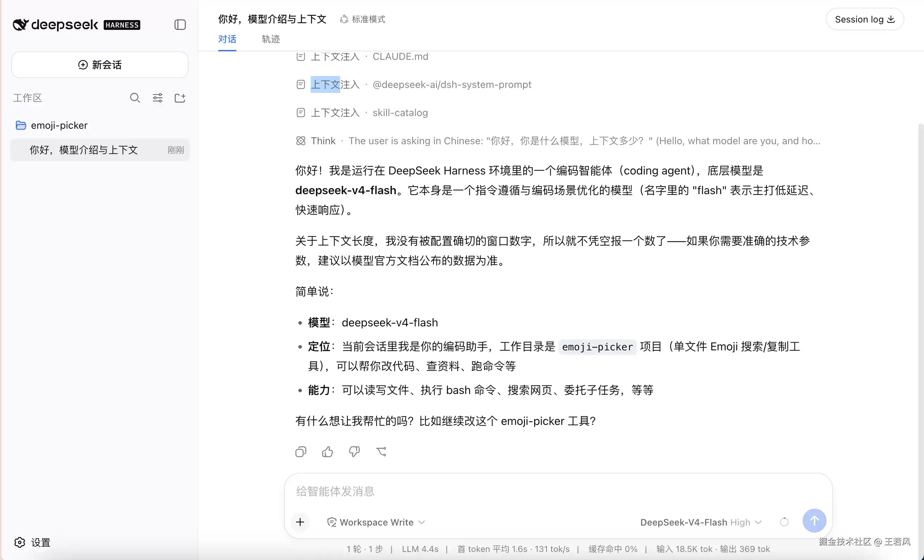Image resolution: width=924 pixels, height=560 pixels.
Task: Click the branch icon beside thumbs down
Action: [x=381, y=452]
